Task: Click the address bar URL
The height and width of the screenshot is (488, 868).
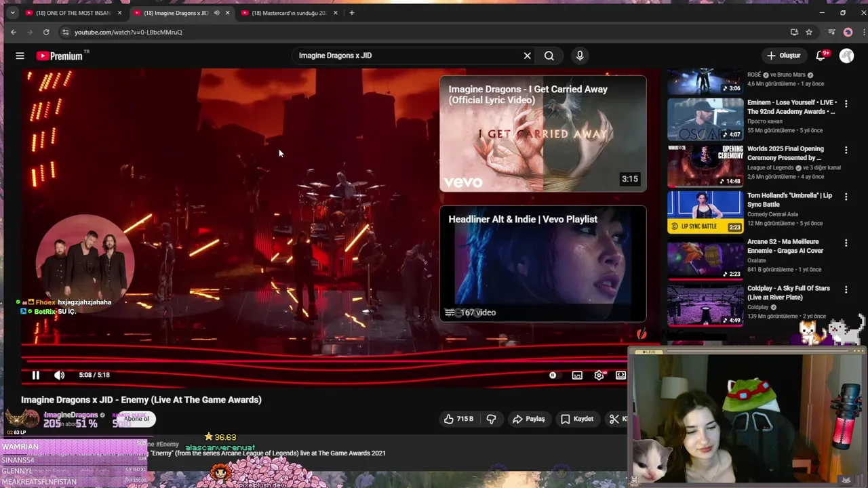Action: 128,32
